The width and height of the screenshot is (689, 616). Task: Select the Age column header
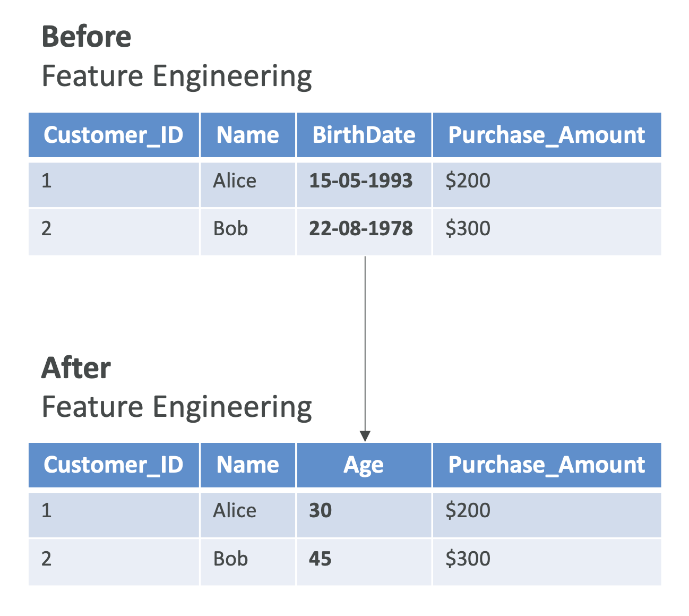coord(364,465)
